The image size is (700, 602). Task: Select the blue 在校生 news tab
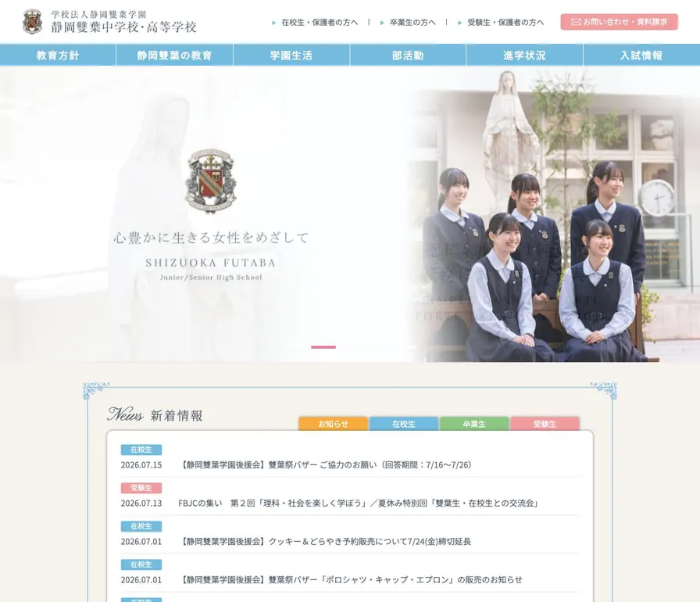404,424
